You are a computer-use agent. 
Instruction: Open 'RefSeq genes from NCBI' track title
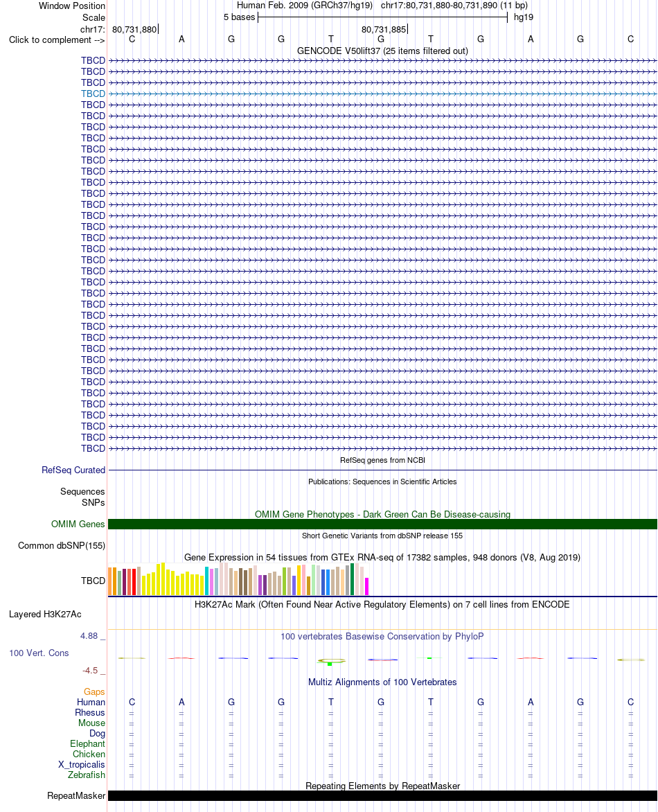[x=382, y=460]
